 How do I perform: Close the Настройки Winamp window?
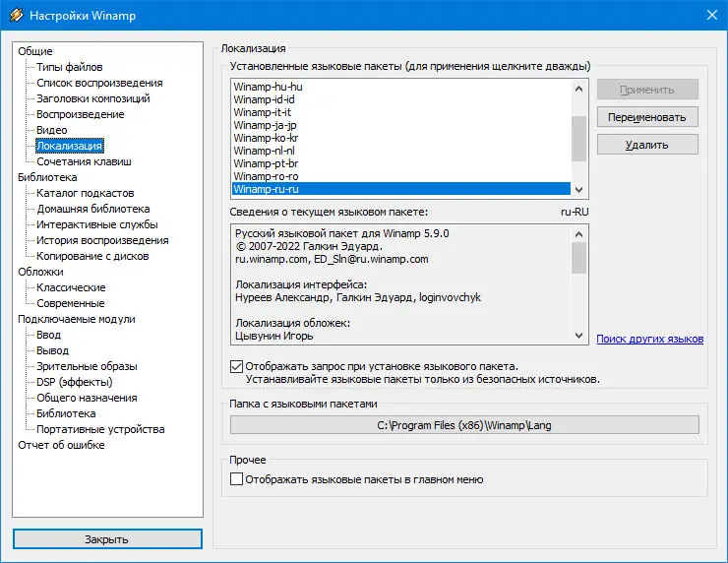click(x=710, y=17)
